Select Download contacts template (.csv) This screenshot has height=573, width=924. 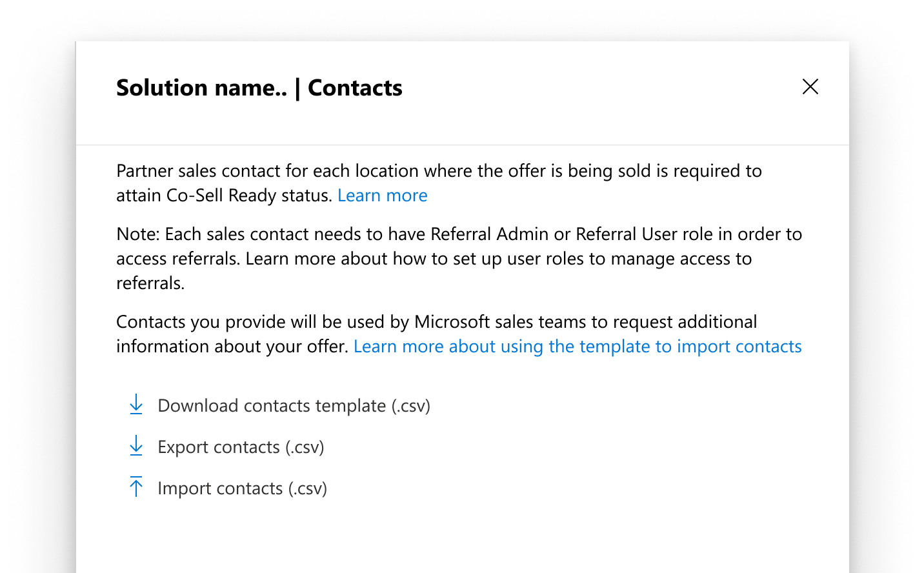tap(294, 405)
